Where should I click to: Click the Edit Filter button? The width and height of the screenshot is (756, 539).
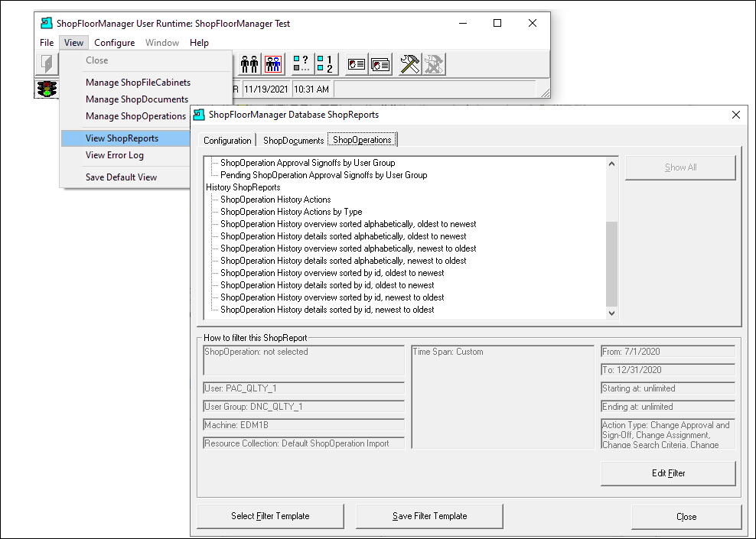click(x=668, y=473)
